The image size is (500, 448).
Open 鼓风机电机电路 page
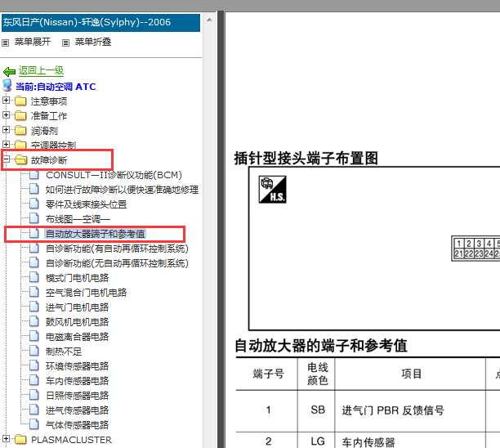click(x=77, y=321)
